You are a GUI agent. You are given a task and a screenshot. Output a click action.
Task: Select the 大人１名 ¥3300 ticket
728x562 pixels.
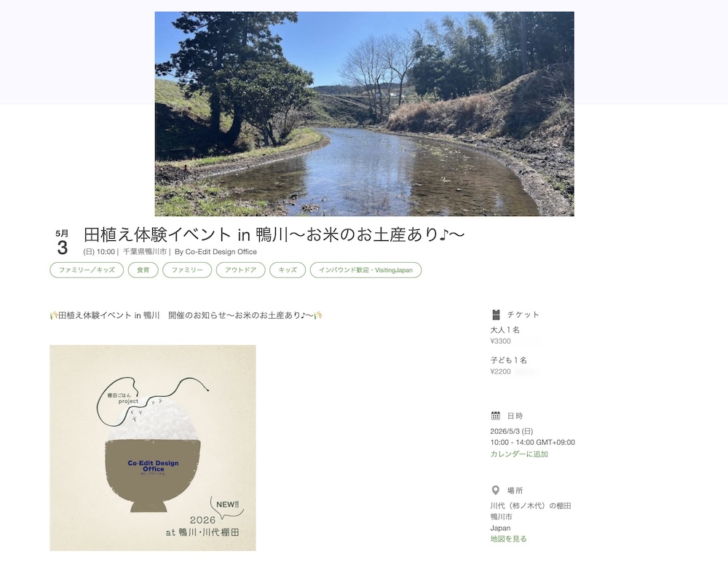click(505, 336)
